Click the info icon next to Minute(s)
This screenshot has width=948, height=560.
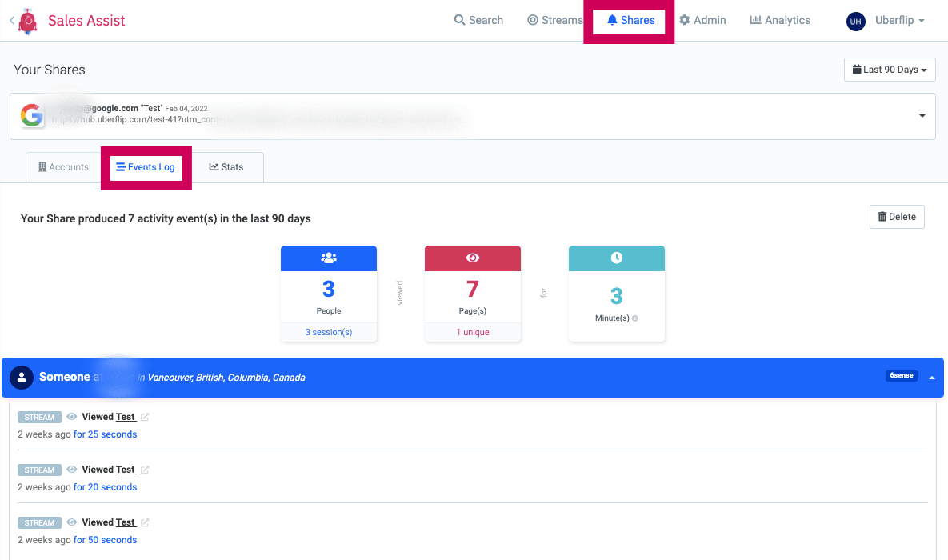coord(635,318)
